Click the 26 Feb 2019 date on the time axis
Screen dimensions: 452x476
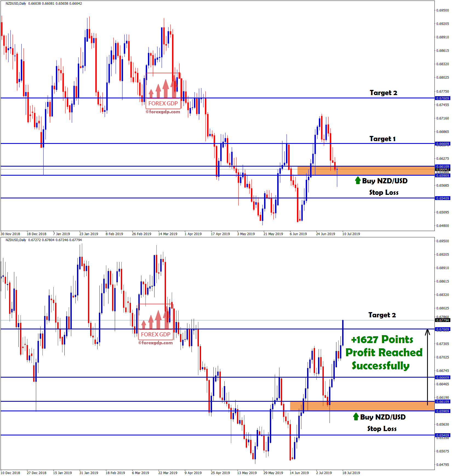click(x=142, y=234)
